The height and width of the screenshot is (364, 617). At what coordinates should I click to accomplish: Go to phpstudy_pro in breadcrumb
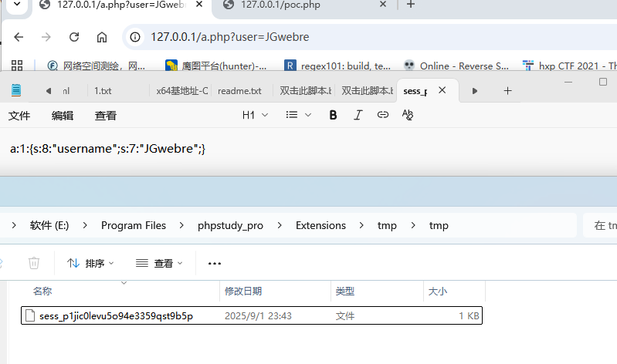click(230, 225)
